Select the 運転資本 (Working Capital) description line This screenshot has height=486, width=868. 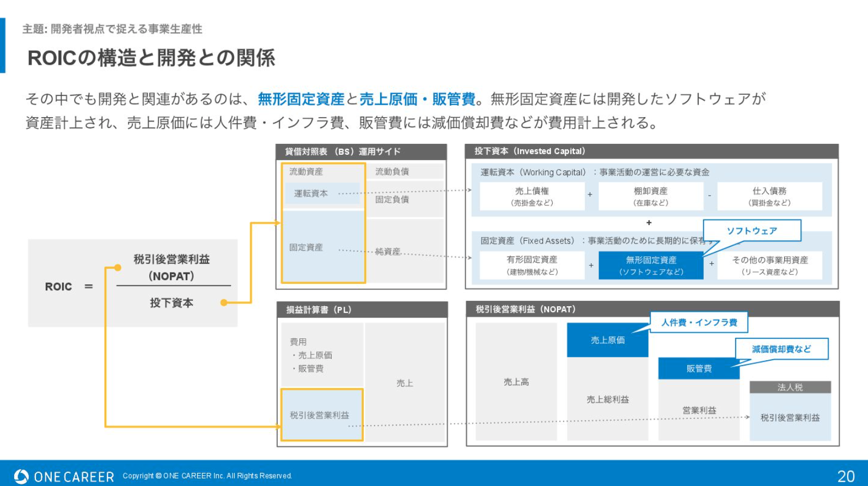click(x=595, y=172)
